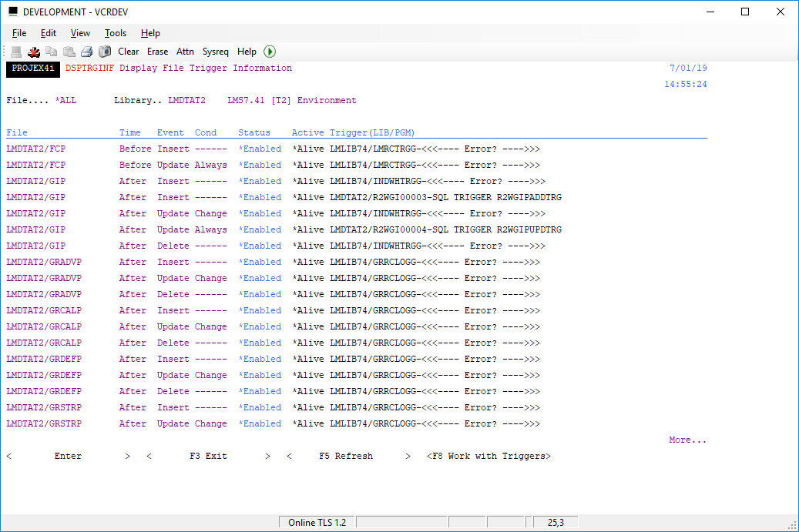This screenshot has height=532, width=799.
Task: Click the File column header
Action: tap(17, 133)
